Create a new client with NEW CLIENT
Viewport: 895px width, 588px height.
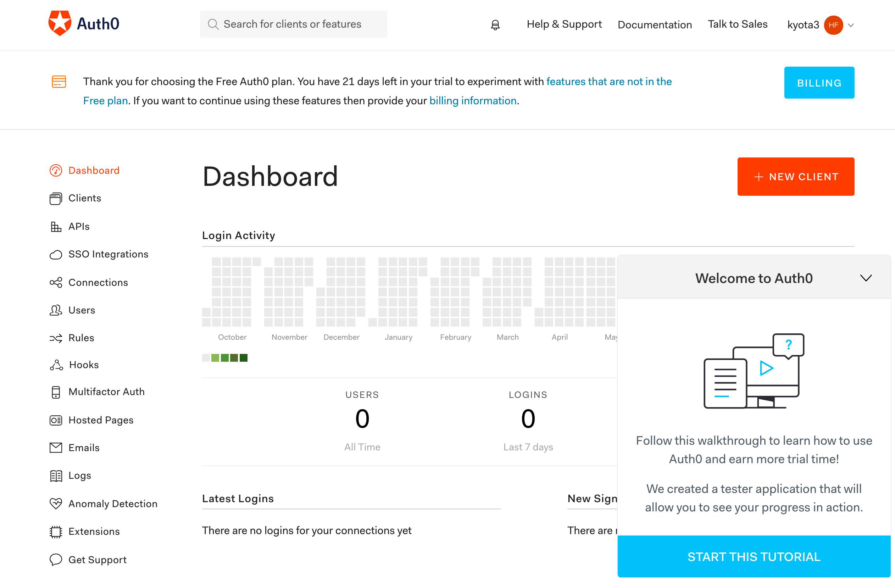coord(796,177)
